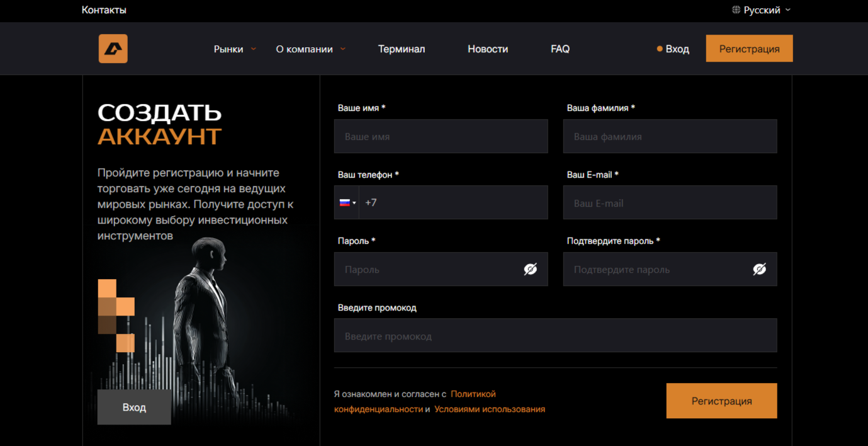
Task: Open the Условиями использования link
Action: coord(490,409)
